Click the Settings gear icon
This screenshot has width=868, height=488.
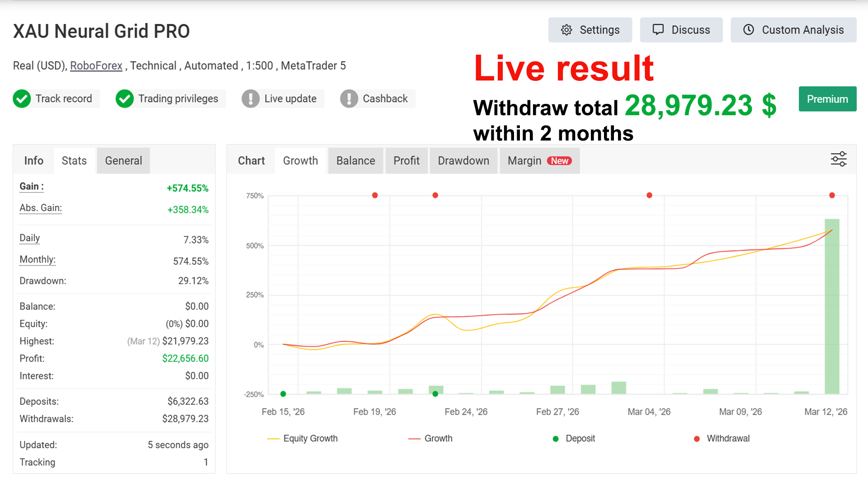[x=566, y=30]
